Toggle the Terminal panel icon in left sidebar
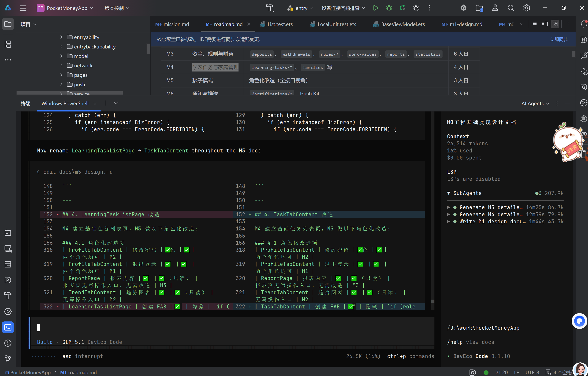 point(8,327)
